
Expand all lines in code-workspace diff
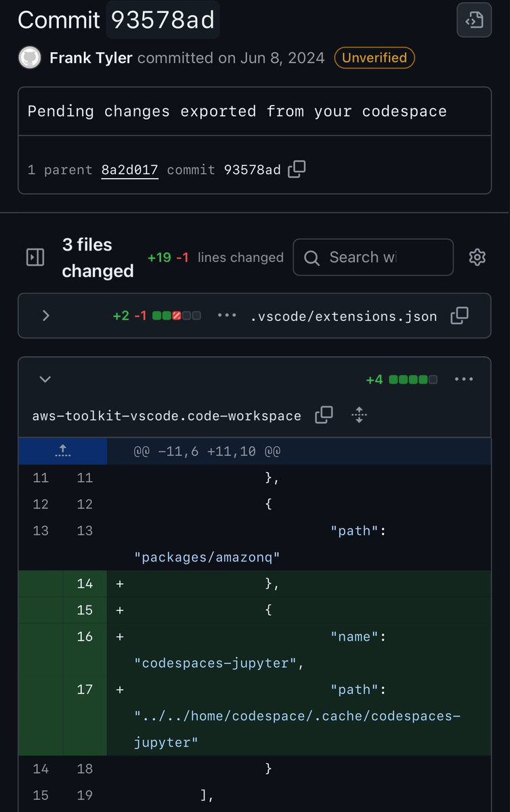coord(359,414)
